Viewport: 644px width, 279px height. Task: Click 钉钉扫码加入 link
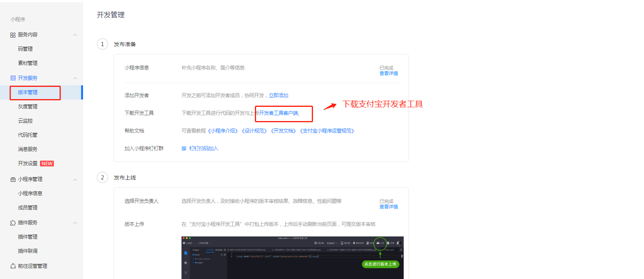[204, 148]
